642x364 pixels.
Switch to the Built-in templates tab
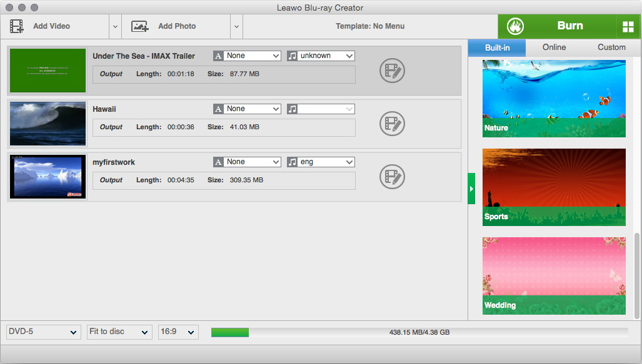point(497,48)
